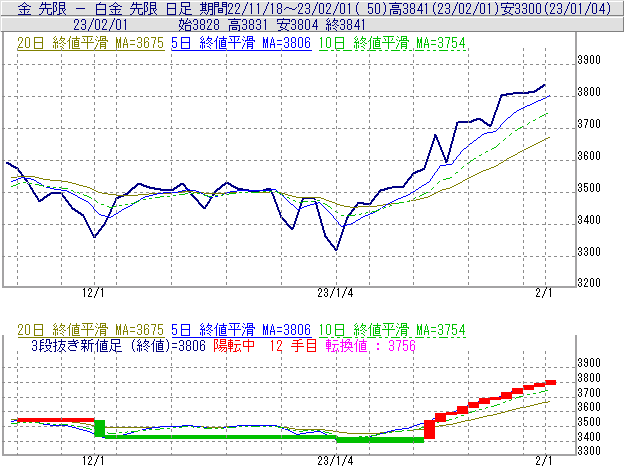Click the red '陽転中' status text
The height and width of the screenshot is (475, 624).
click(234, 346)
